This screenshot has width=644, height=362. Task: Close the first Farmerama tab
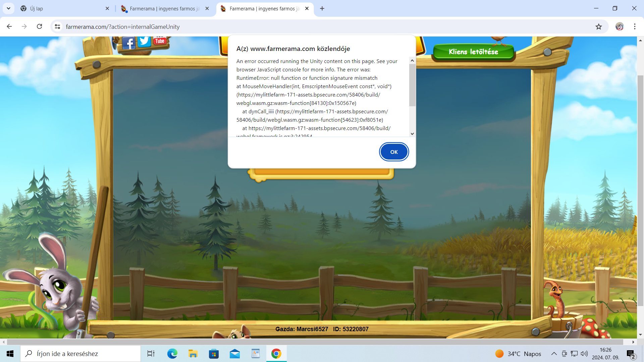coord(207,8)
